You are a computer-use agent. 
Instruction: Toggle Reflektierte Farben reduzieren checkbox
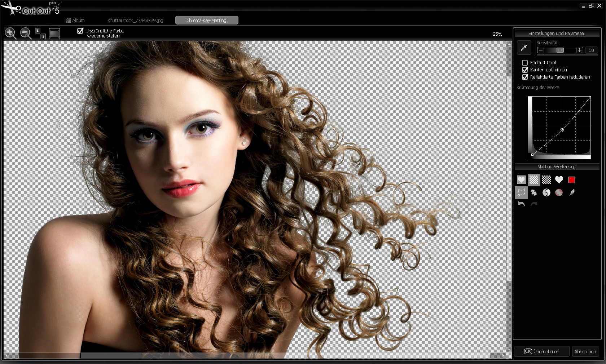pyautogui.click(x=525, y=77)
